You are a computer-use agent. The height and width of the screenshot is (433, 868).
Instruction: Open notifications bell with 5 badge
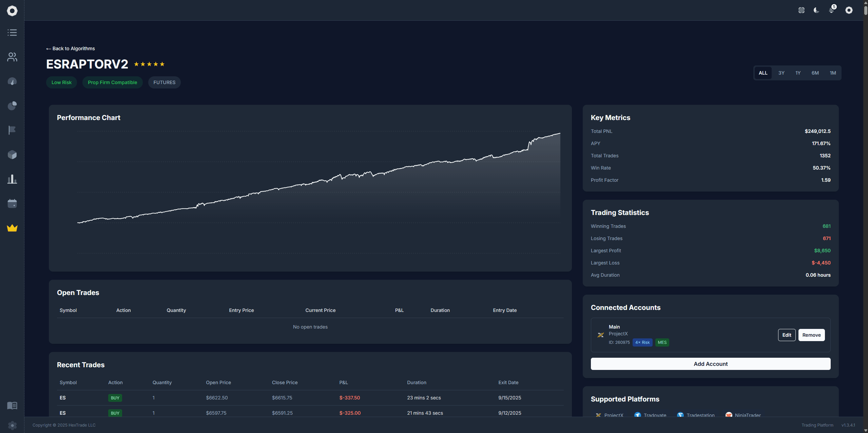tap(831, 10)
